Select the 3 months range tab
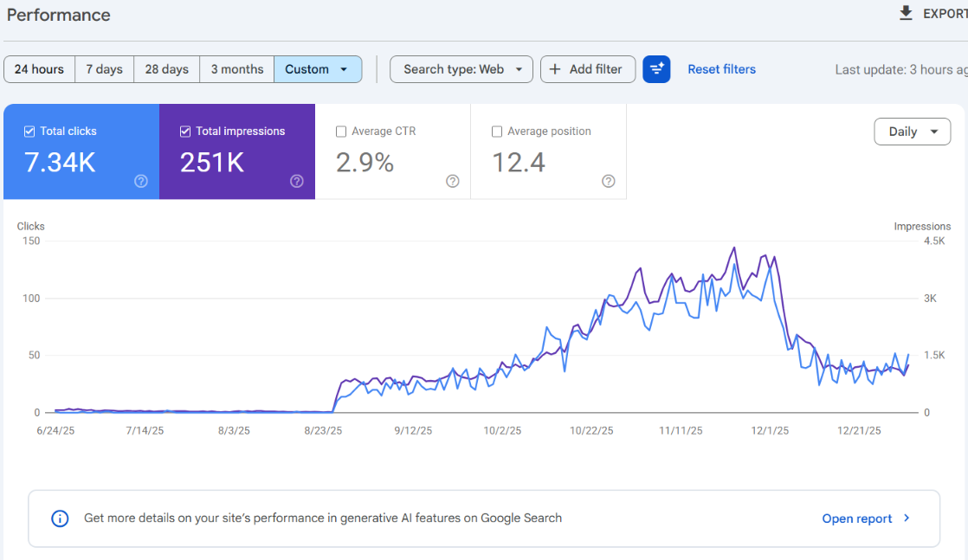 (237, 69)
